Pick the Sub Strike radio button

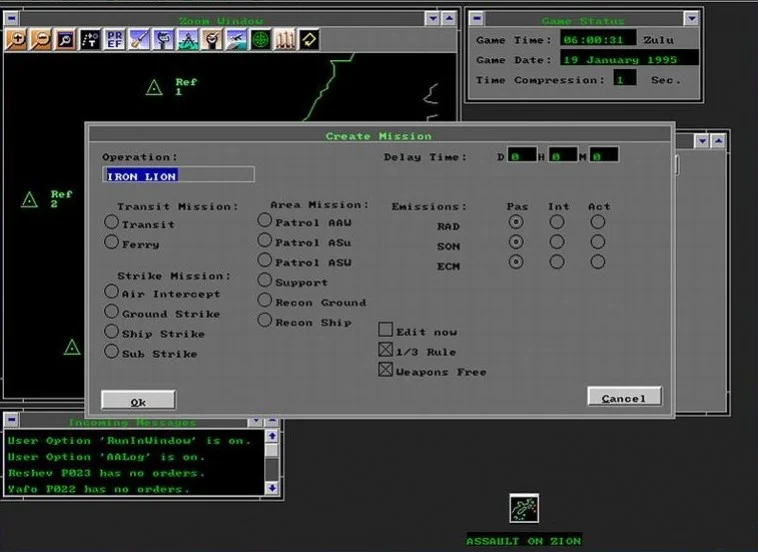[111, 351]
